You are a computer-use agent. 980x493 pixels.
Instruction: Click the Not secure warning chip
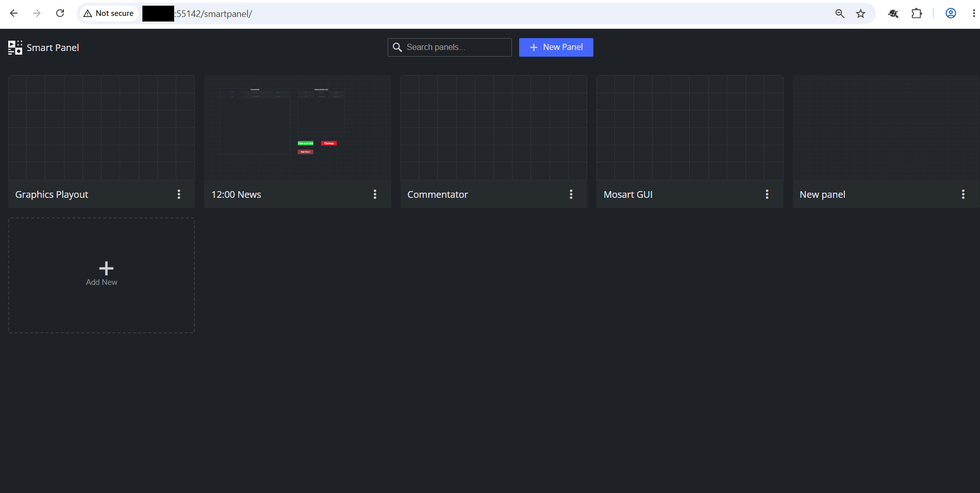(109, 13)
